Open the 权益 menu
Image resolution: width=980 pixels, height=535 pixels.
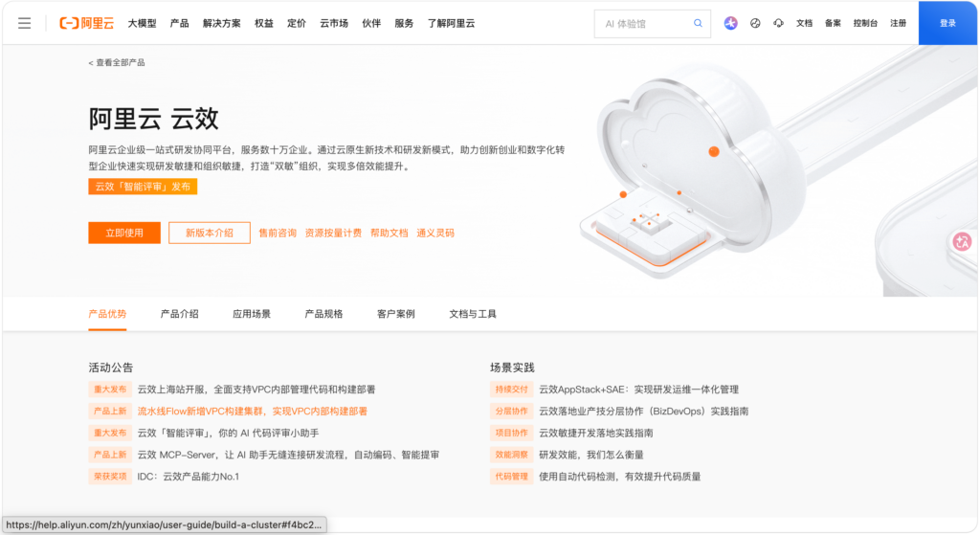pos(264,23)
